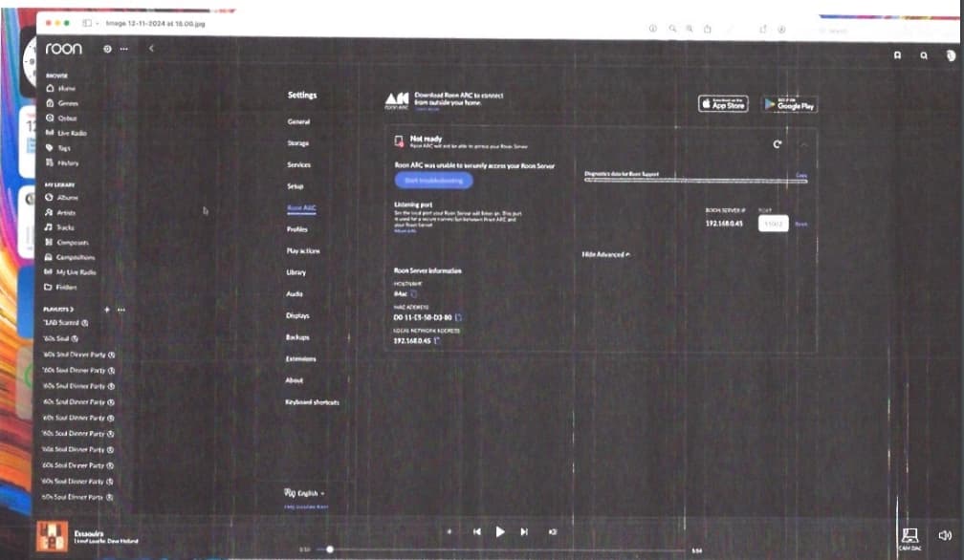Collapse the Hide Advanced section
Image resolution: width=964 pixels, height=560 pixels.
[x=605, y=254]
